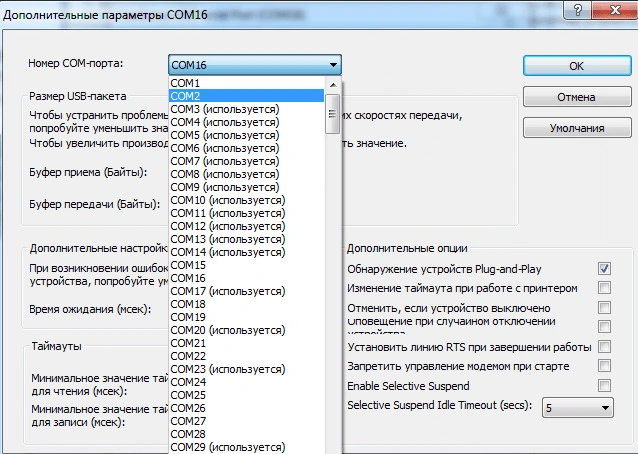Choose COM20 (используется) entry
Image resolution: width=638 pixels, height=454 pixels.
[x=247, y=330]
